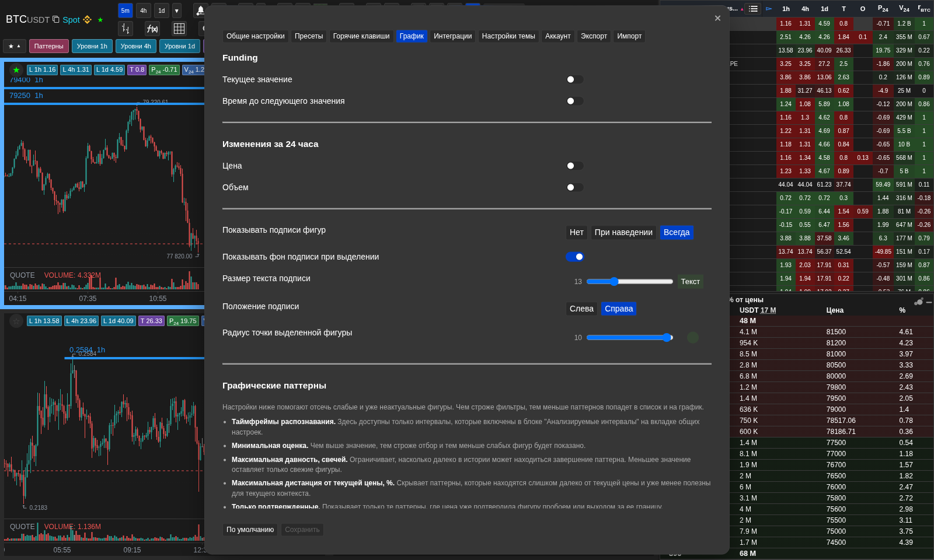Select 'При наведении' for figure labels
934x560 pixels.
click(623, 232)
